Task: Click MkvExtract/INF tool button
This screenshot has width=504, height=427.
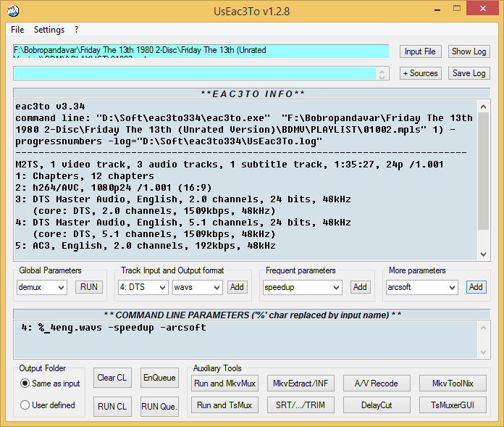Action: pos(301,384)
